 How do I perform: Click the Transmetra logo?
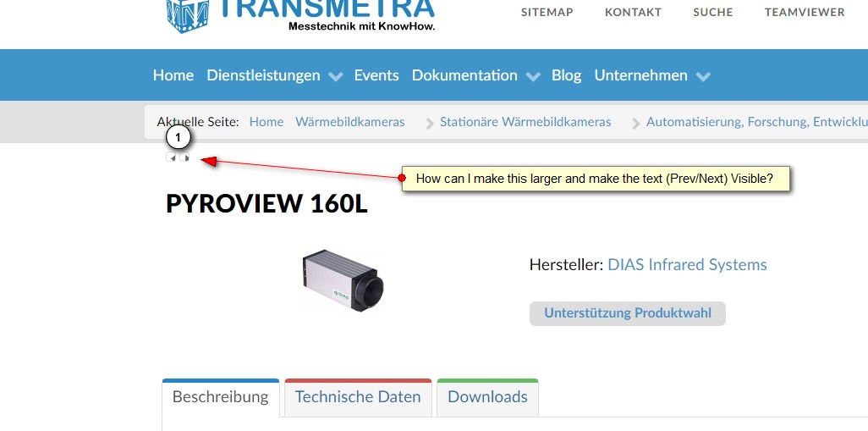click(x=300, y=15)
